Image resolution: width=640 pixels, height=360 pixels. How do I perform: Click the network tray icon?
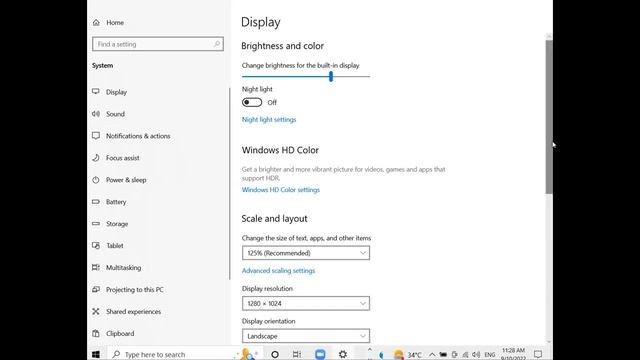click(x=465, y=355)
